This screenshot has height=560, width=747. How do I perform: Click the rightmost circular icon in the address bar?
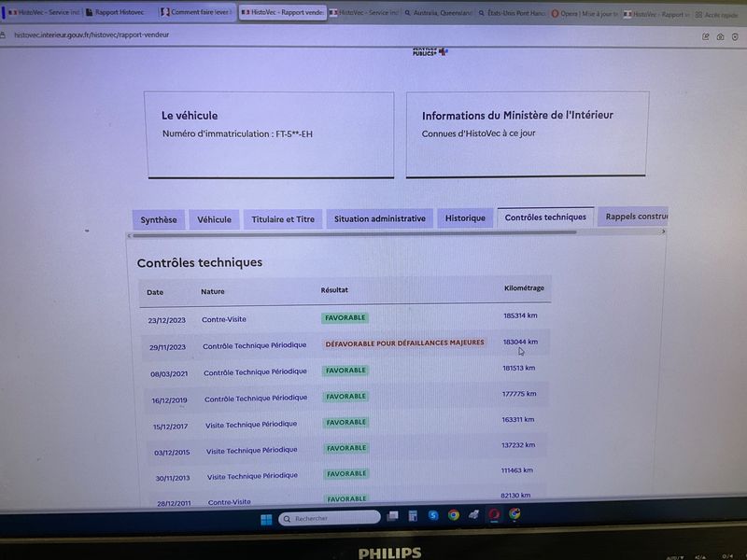click(735, 36)
